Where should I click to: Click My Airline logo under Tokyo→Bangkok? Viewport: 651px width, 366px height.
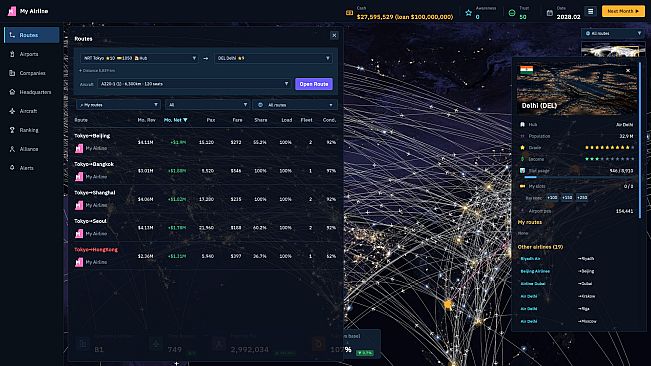pos(79,177)
